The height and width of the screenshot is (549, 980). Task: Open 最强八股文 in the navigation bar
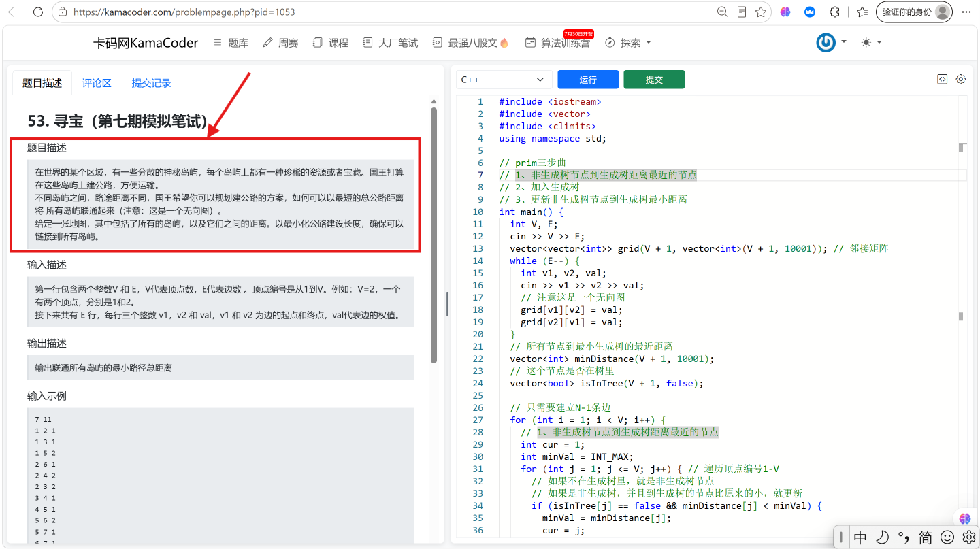click(x=471, y=42)
